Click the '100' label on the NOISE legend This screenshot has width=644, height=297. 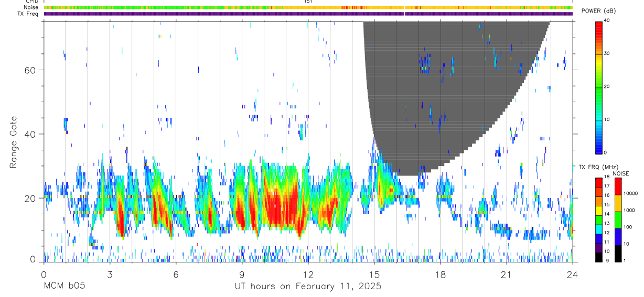[628, 227]
